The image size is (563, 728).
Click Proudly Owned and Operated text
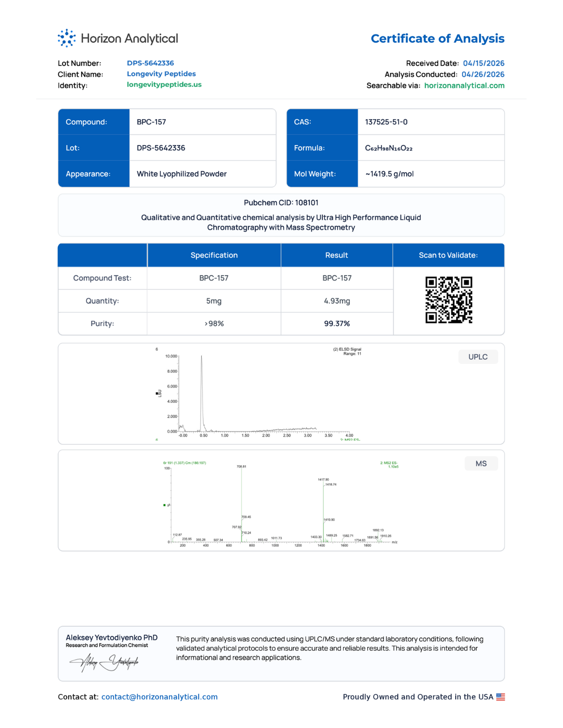pyautogui.click(x=418, y=697)
